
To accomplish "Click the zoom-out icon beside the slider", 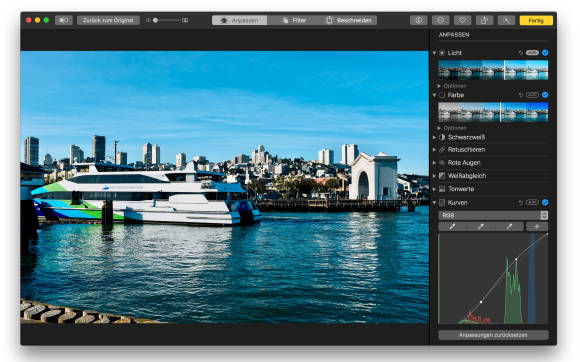I will [x=148, y=20].
